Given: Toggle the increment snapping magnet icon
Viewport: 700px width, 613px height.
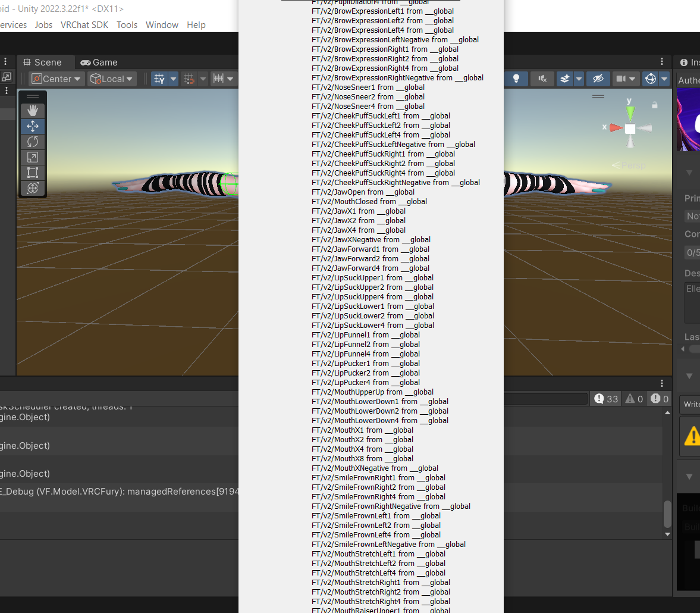Looking at the screenshot, I should tap(189, 79).
